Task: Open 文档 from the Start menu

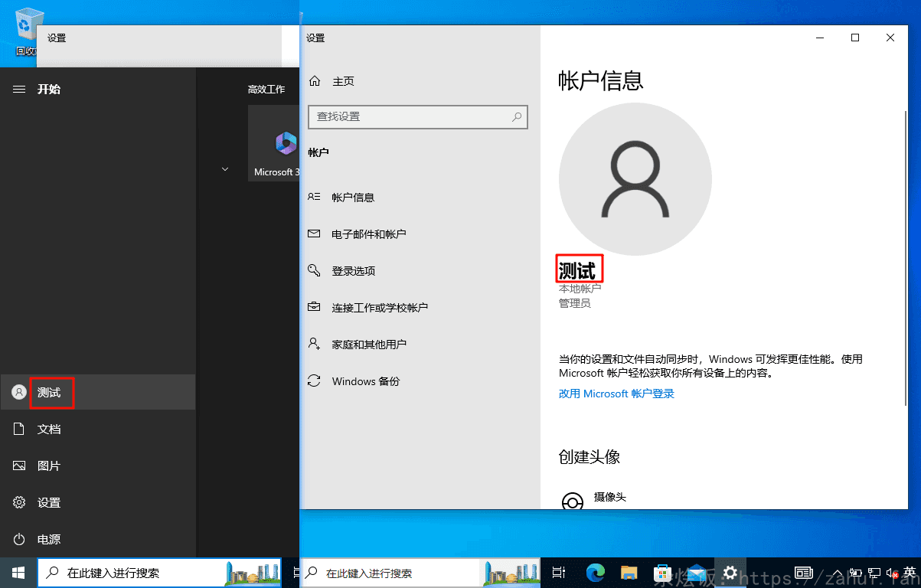Action: pyautogui.click(x=48, y=430)
